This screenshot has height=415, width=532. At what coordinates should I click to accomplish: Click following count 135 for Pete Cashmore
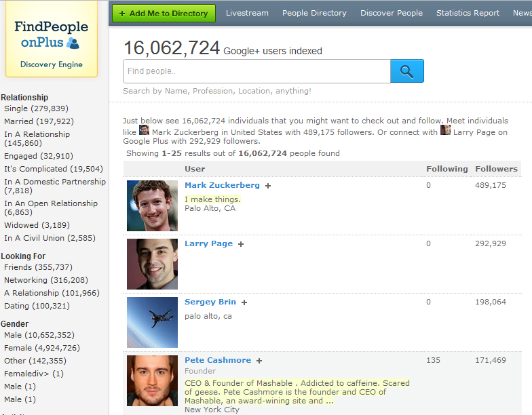click(433, 360)
